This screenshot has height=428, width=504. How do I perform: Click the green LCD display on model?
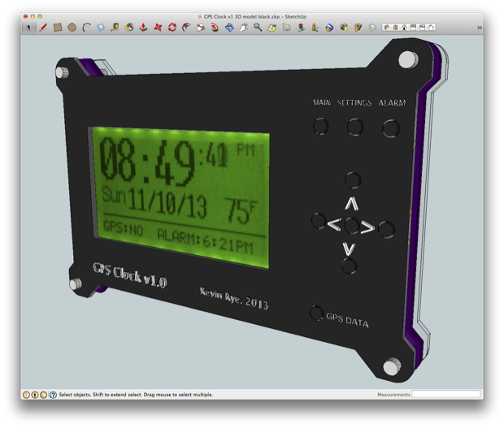181,197
